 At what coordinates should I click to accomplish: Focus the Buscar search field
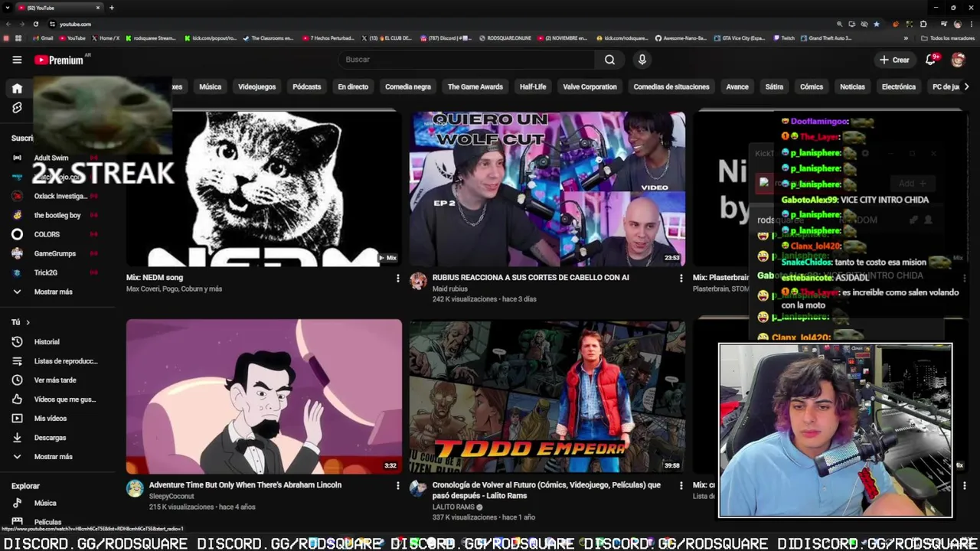[465, 60]
